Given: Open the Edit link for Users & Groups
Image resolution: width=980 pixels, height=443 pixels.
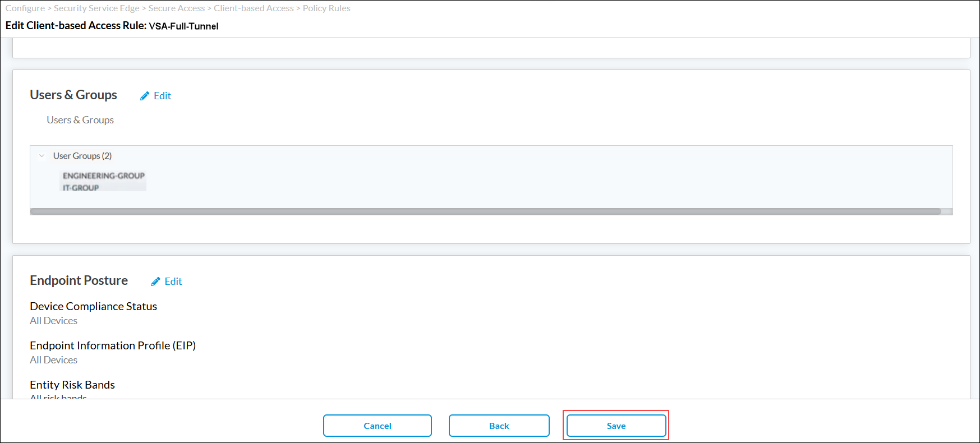Looking at the screenshot, I should click(x=162, y=96).
